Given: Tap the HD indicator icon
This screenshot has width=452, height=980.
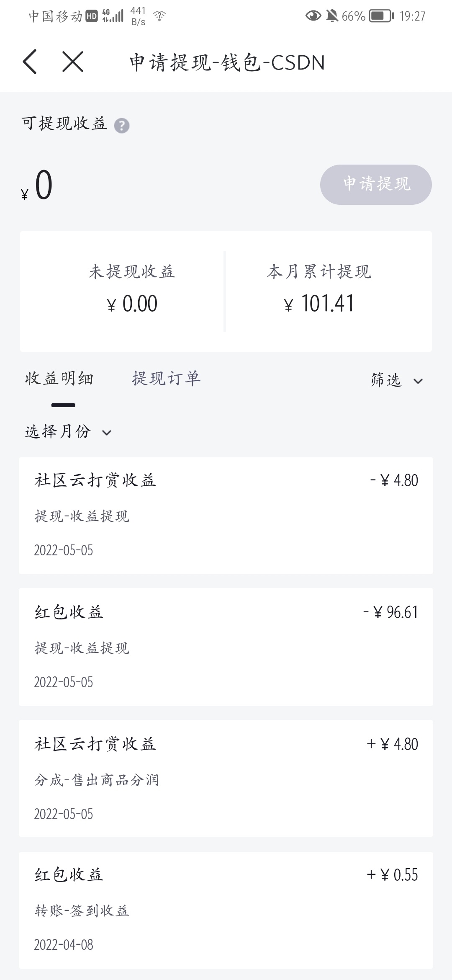Looking at the screenshot, I should point(92,16).
